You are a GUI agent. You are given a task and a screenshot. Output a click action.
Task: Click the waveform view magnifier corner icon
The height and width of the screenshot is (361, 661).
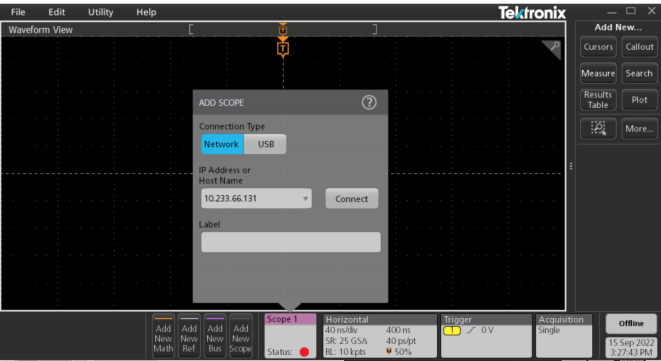(x=552, y=49)
